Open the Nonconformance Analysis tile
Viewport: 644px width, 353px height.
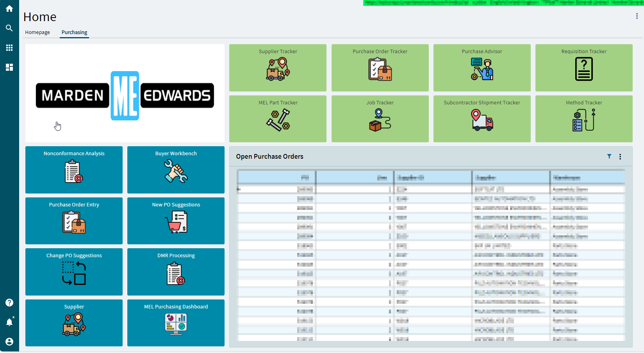click(74, 170)
